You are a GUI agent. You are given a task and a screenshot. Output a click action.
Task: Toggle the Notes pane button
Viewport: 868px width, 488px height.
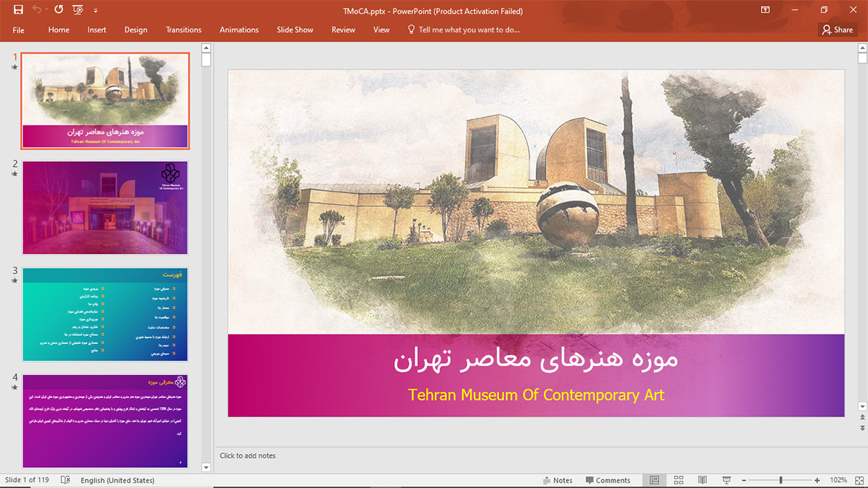pyautogui.click(x=557, y=480)
